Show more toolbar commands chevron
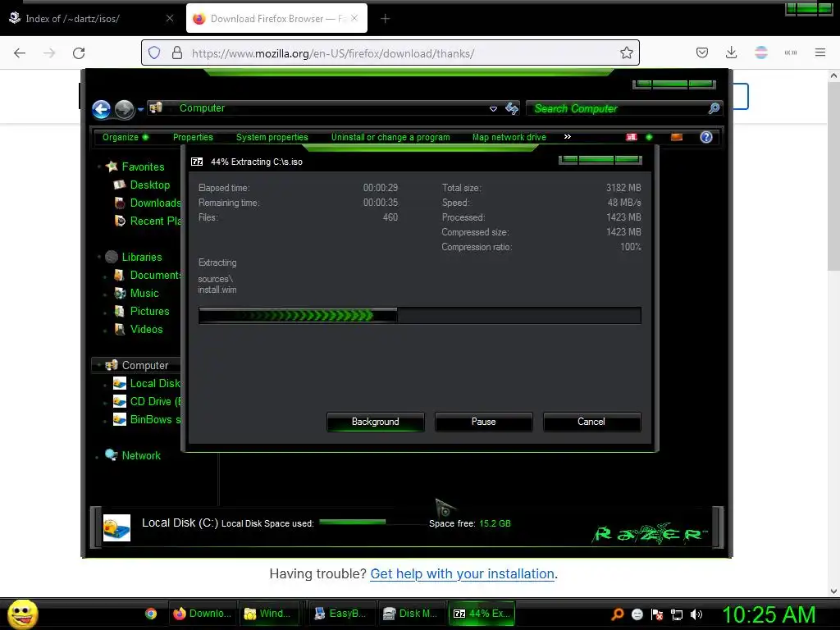Image resolution: width=840 pixels, height=630 pixels. click(x=568, y=137)
